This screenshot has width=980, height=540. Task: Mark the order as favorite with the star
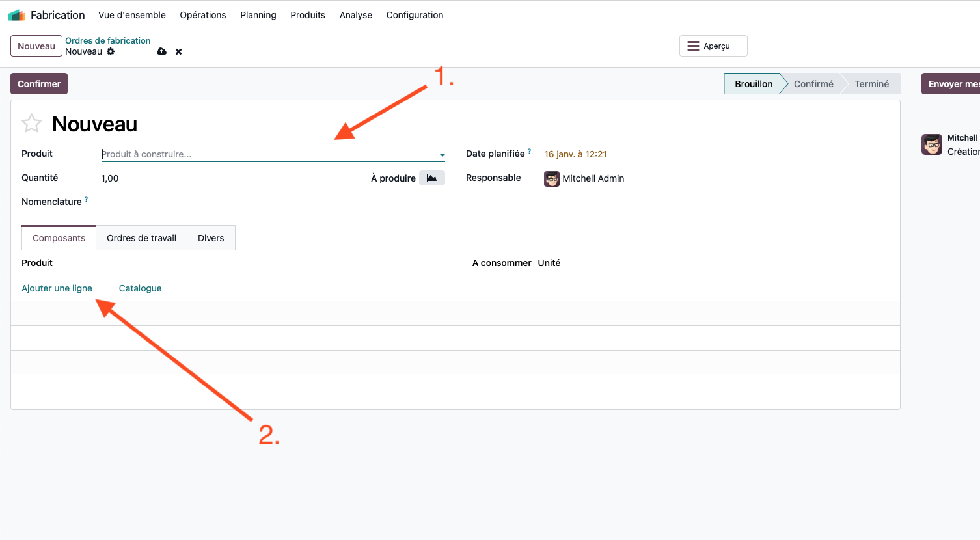click(31, 124)
